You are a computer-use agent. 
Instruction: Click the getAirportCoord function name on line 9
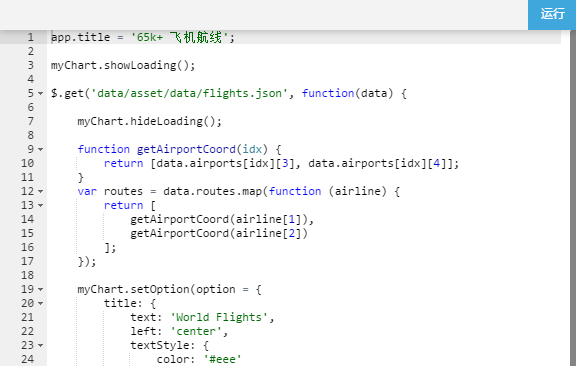pos(186,149)
